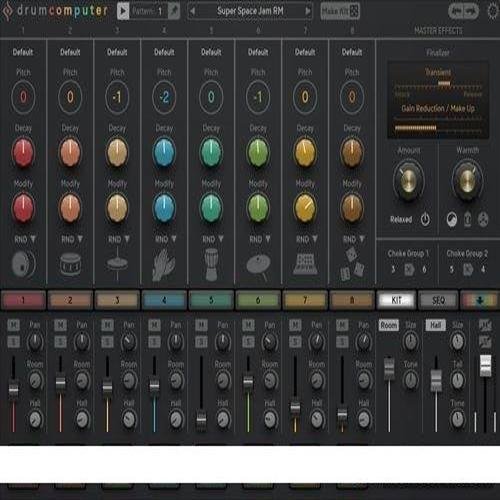Mute channel 1 with the M button
Image resolution: width=500 pixels, height=500 pixels.
(14, 325)
